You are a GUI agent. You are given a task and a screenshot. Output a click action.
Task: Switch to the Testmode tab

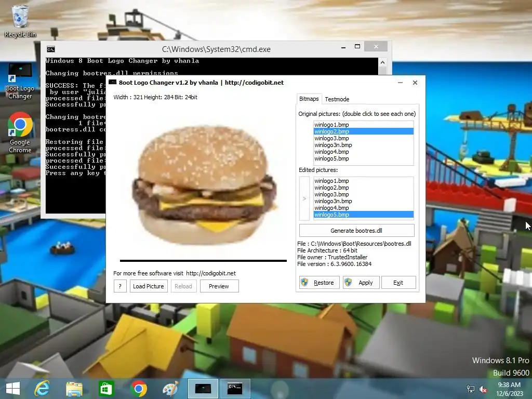(x=337, y=99)
